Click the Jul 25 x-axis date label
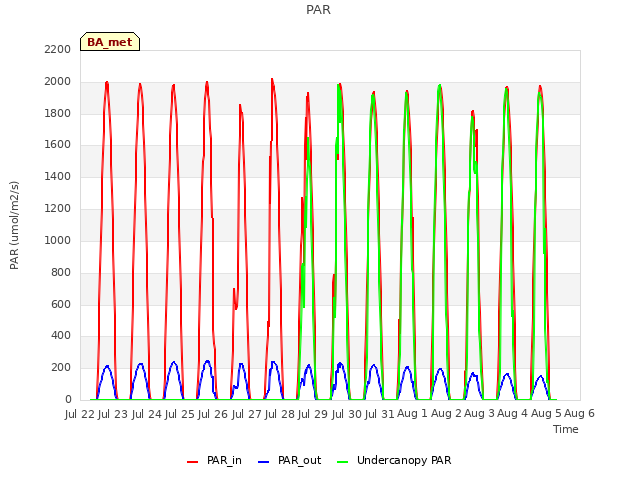 [180, 414]
